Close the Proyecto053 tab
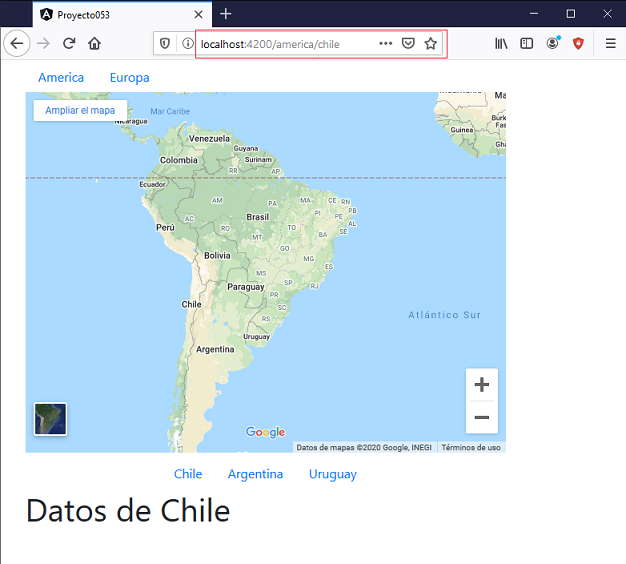The height and width of the screenshot is (564, 626). click(x=198, y=15)
